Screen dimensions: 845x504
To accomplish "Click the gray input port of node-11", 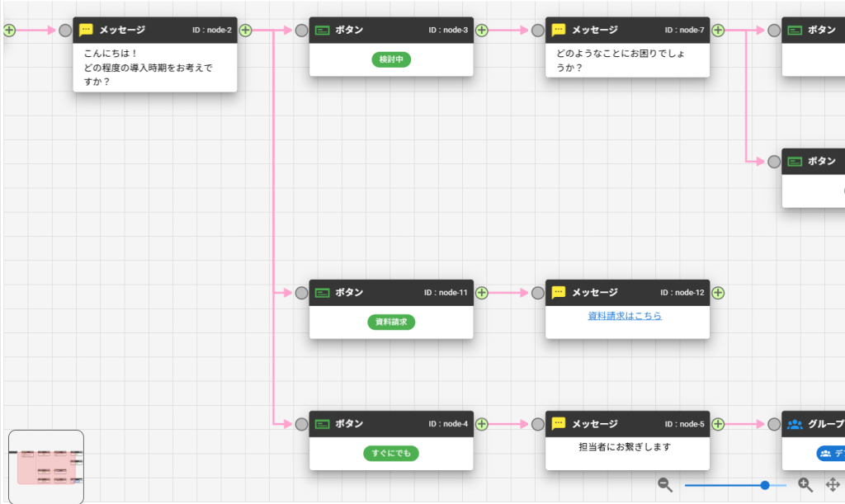I will (x=302, y=293).
